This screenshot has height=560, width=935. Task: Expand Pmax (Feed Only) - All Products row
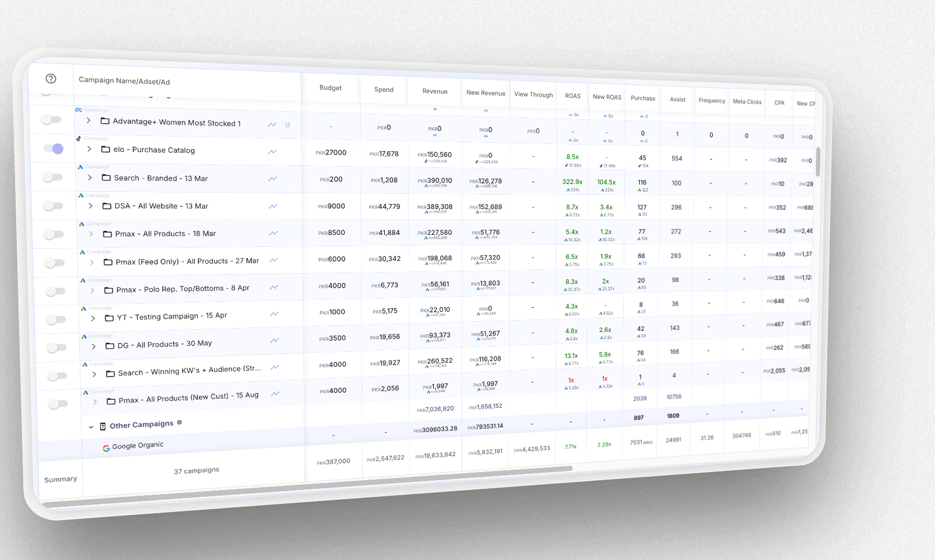pos(91,262)
